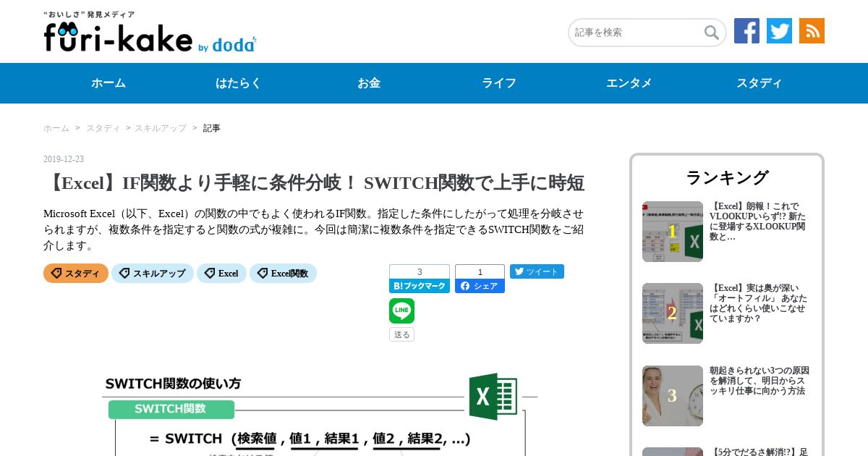The image size is (868, 456).
Task: Share article via LINE icon
Action: (x=401, y=311)
